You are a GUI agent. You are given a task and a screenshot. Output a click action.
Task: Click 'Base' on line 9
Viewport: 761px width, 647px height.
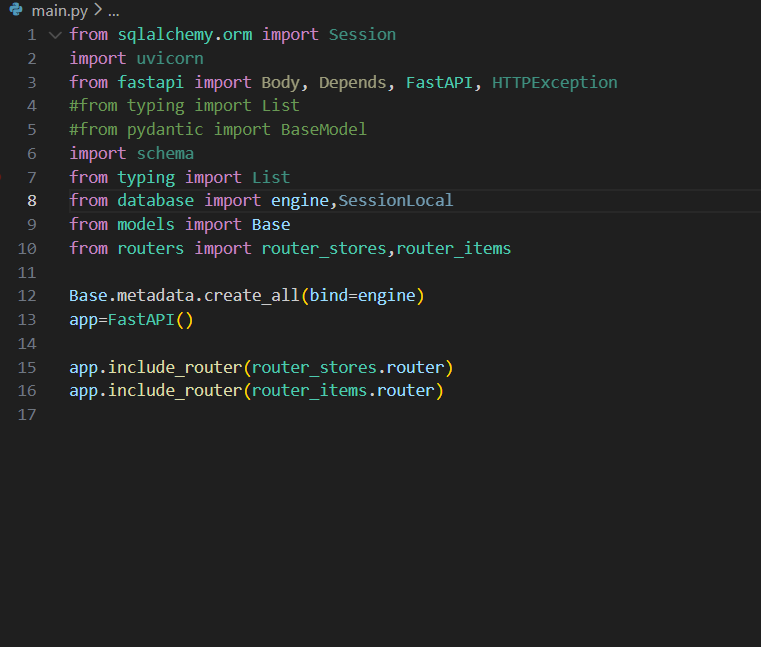click(271, 224)
